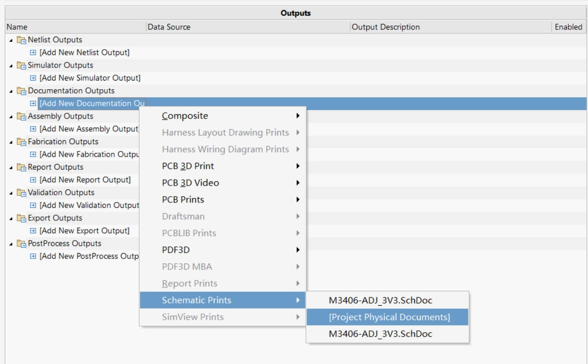Collapse the Validation Outputs group arrow

point(11,193)
